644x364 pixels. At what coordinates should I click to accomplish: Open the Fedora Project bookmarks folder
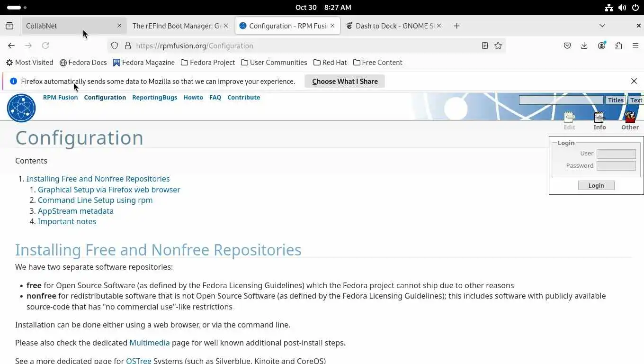click(x=208, y=63)
